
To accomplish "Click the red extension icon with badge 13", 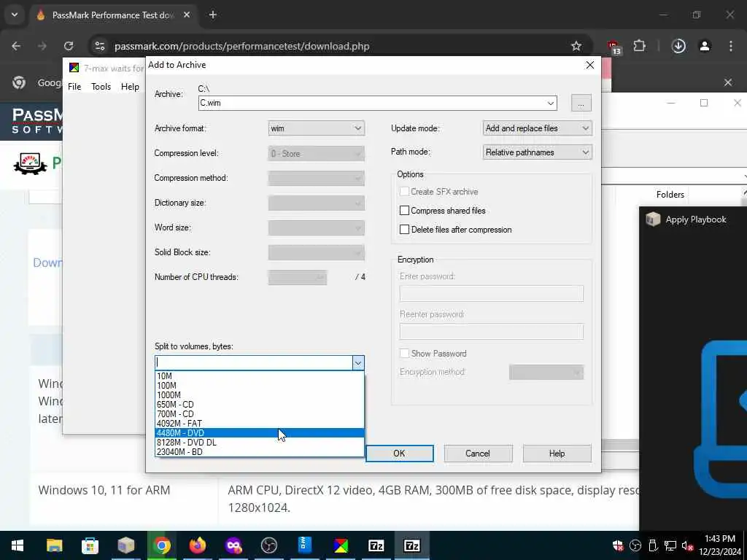I will 614,47.
